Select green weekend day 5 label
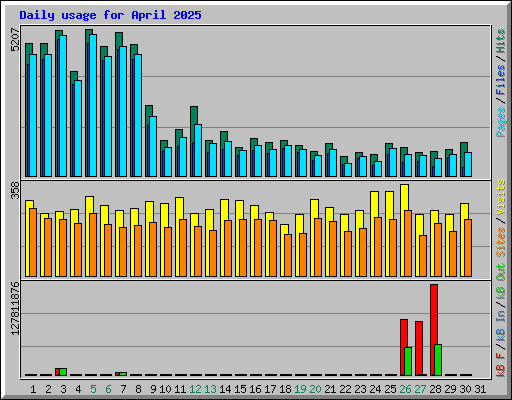The width and height of the screenshot is (512, 400). click(x=93, y=389)
